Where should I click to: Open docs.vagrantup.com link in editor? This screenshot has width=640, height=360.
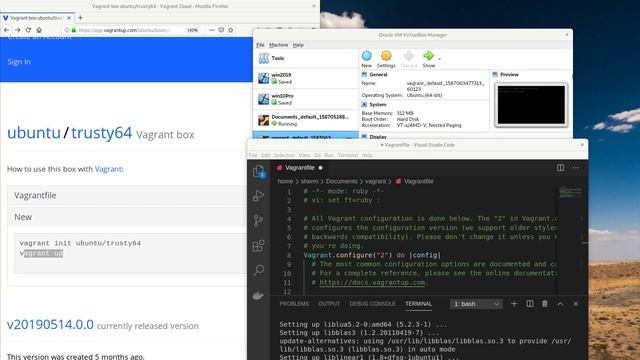[x=372, y=282]
